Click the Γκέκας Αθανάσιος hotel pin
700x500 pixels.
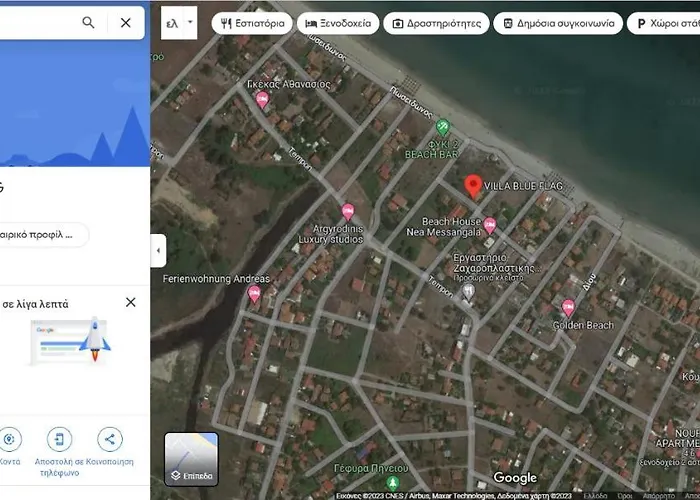262,99
